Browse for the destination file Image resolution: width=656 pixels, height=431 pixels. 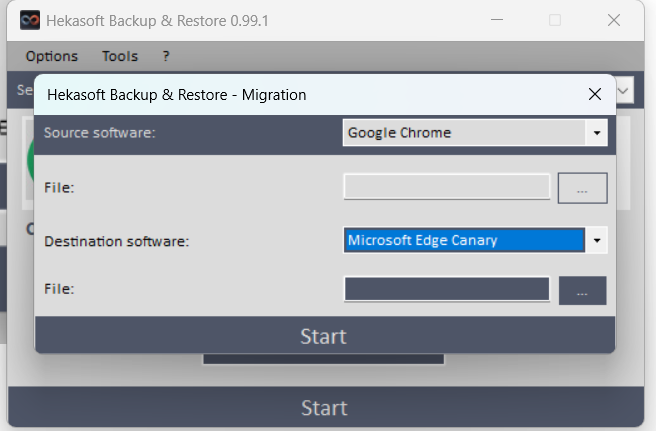pos(582,290)
